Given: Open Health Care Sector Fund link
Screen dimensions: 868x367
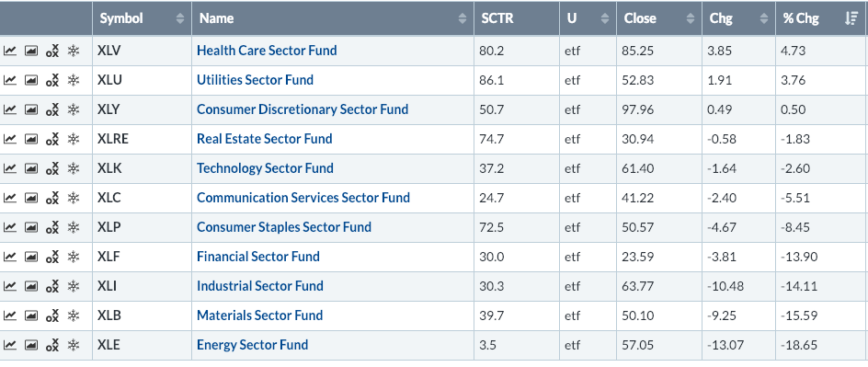Looking at the screenshot, I should point(267,51).
